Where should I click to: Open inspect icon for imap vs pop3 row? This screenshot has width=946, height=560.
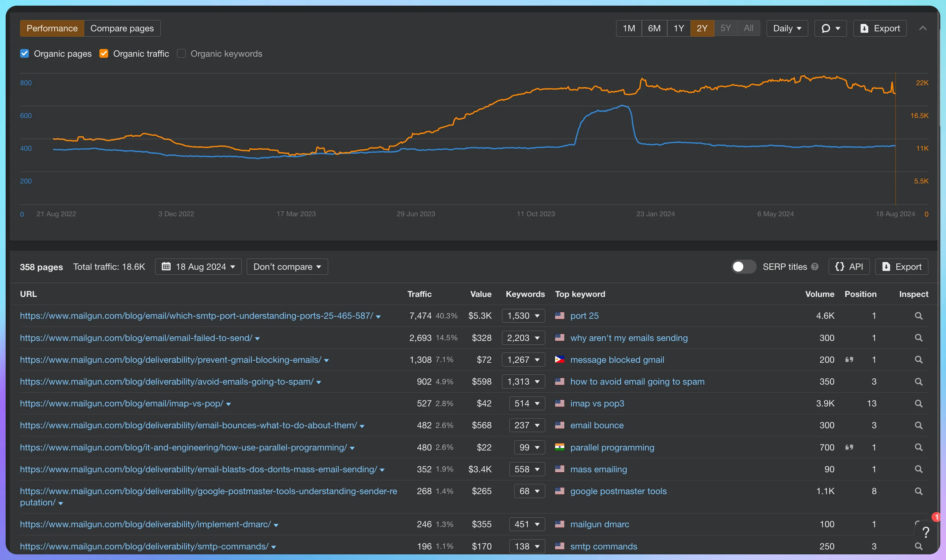(919, 403)
